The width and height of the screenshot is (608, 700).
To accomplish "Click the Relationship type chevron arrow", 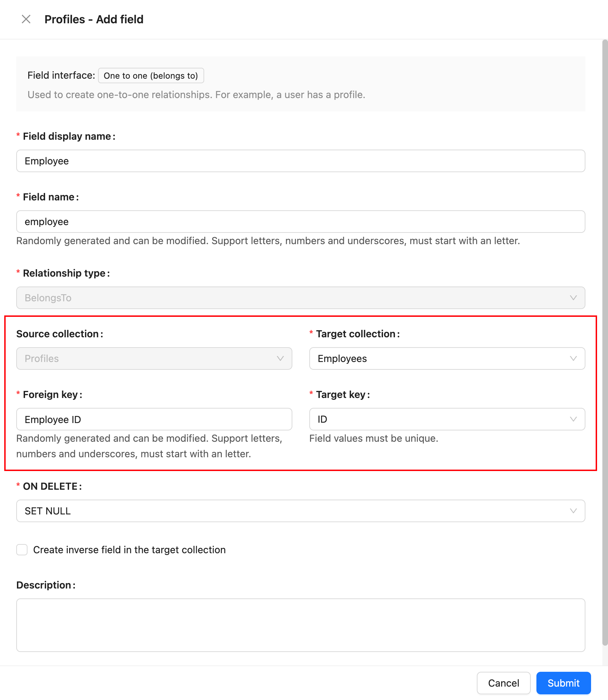I will (573, 298).
